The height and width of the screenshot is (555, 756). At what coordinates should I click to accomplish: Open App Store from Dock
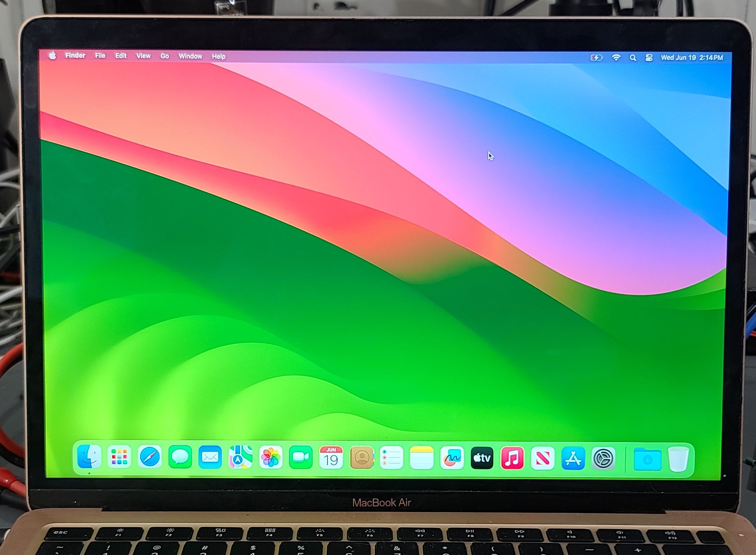point(573,458)
